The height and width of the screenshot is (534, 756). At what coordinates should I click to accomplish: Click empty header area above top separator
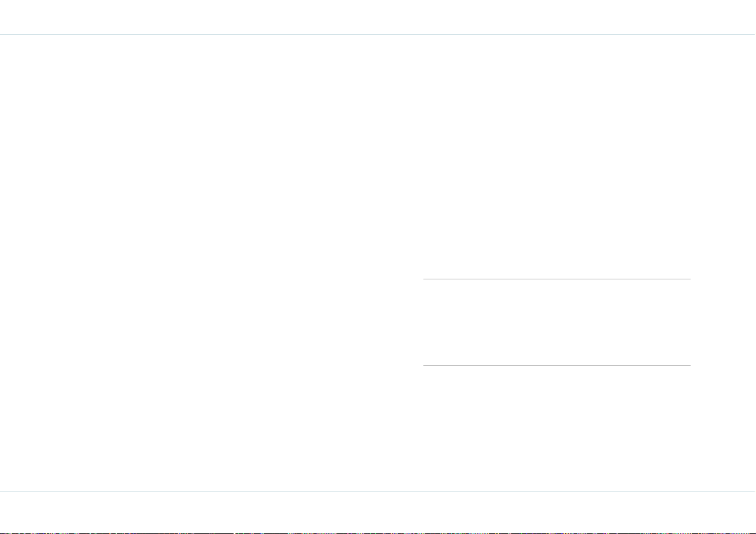(x=378, y=17)
